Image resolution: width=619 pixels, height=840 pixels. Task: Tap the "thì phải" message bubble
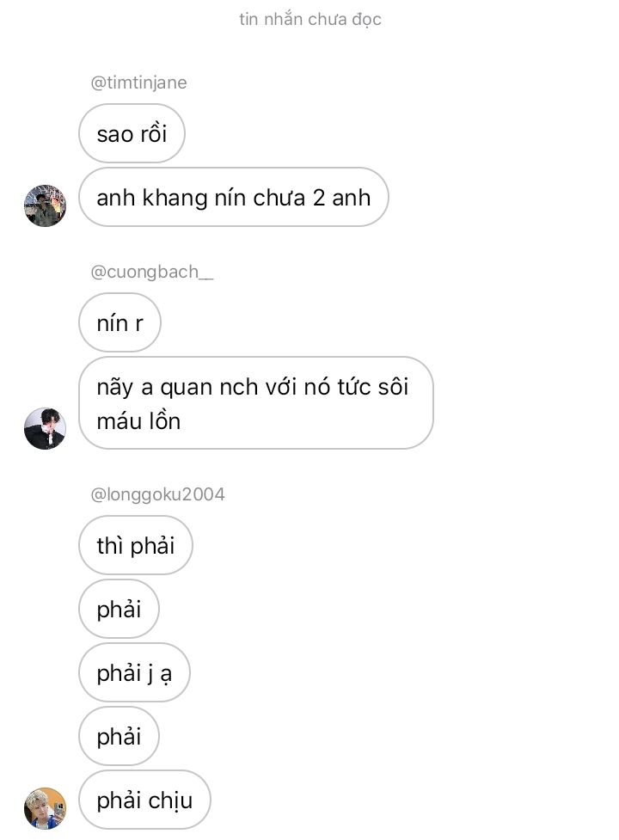pyautogui.click(x=135, y=545)
